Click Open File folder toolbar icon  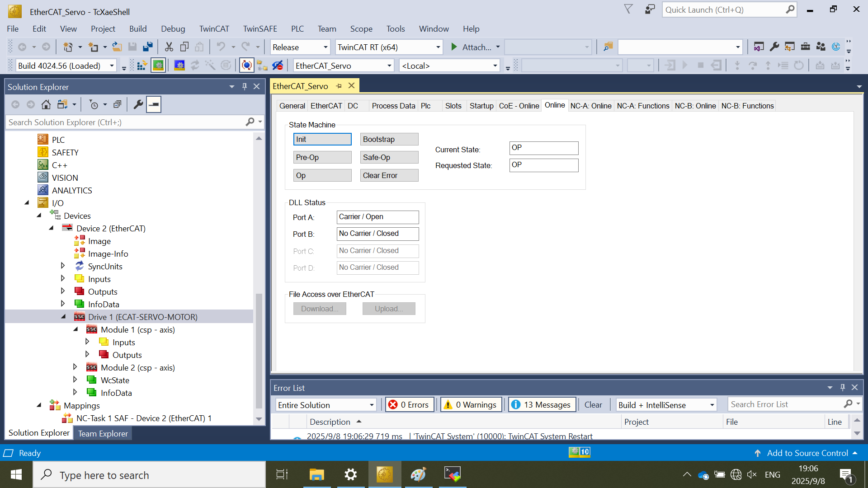tap(117, 47)
